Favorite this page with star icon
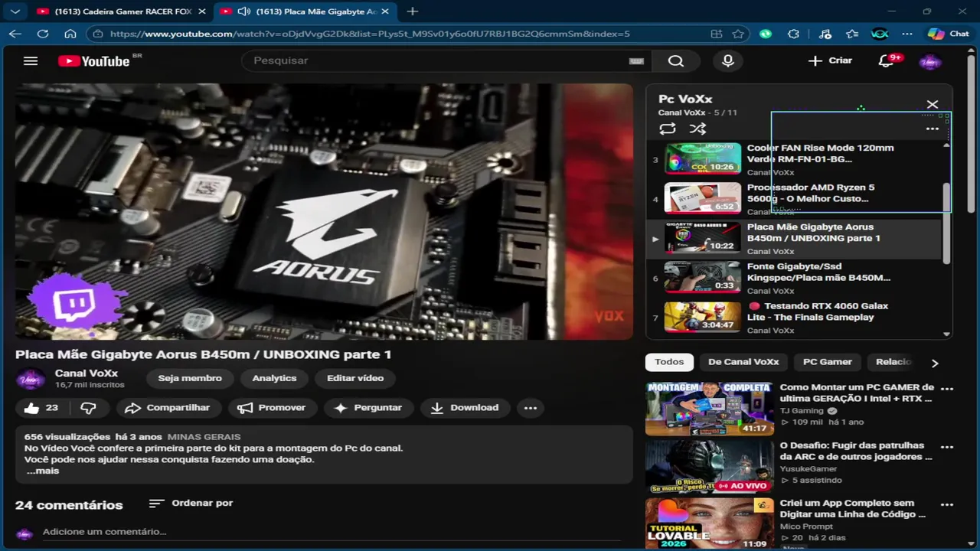This screenshot has width=980, height=551. (738, 34)
